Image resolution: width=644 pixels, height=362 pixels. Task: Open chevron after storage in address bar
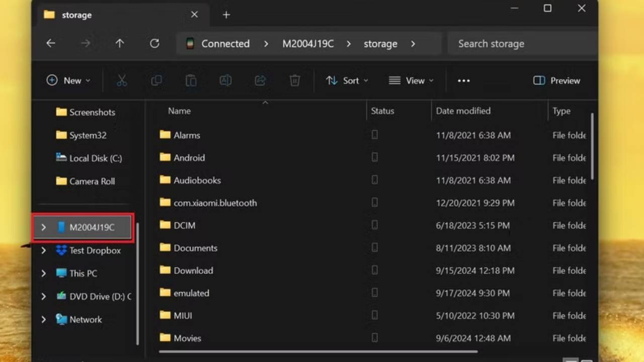(x=413, y=44)
